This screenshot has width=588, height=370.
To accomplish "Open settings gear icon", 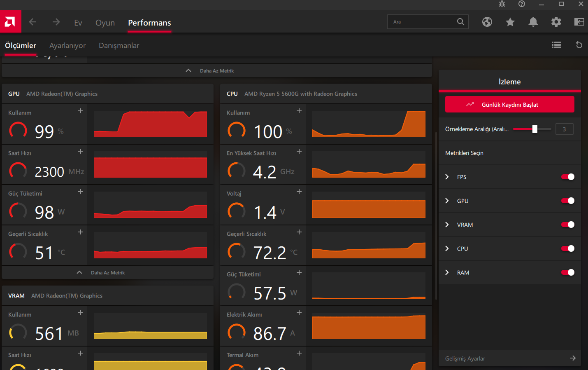I will click(556, 22).
